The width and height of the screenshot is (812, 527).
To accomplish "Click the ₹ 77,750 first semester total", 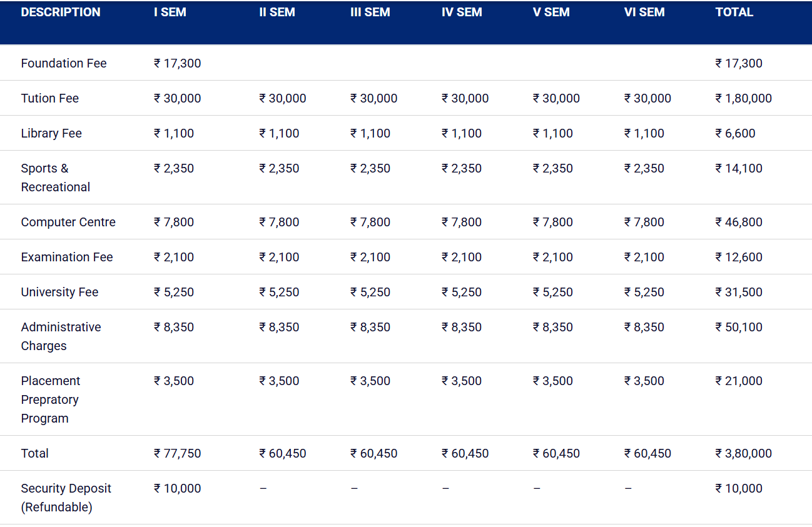I will [178, 453].
